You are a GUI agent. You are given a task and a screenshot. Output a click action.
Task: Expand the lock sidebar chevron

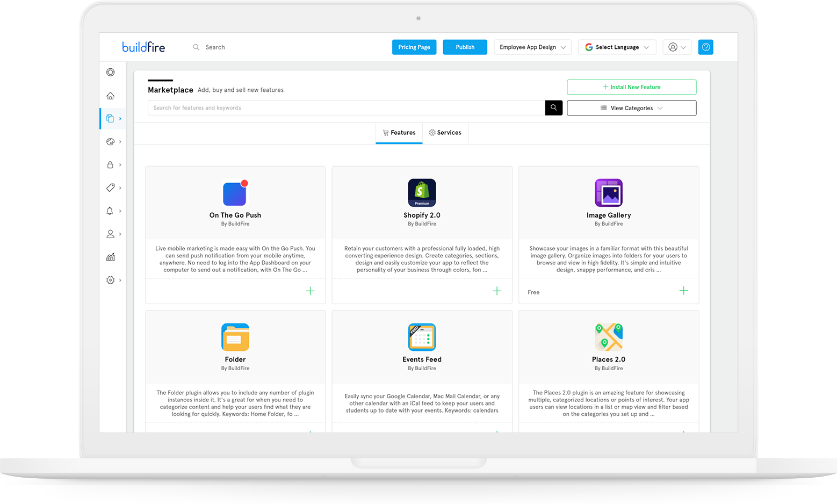tap(120, 165)
